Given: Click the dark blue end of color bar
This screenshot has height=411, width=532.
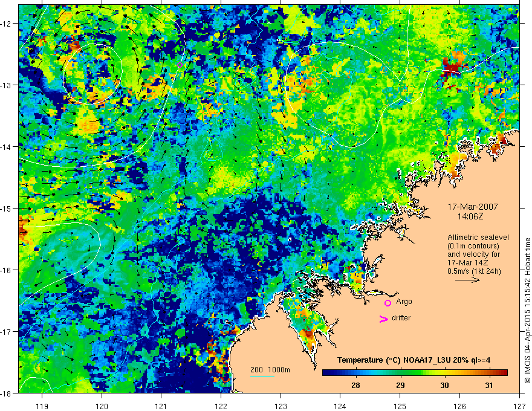Looking at the screenshot, I should (x=326, y=373).
